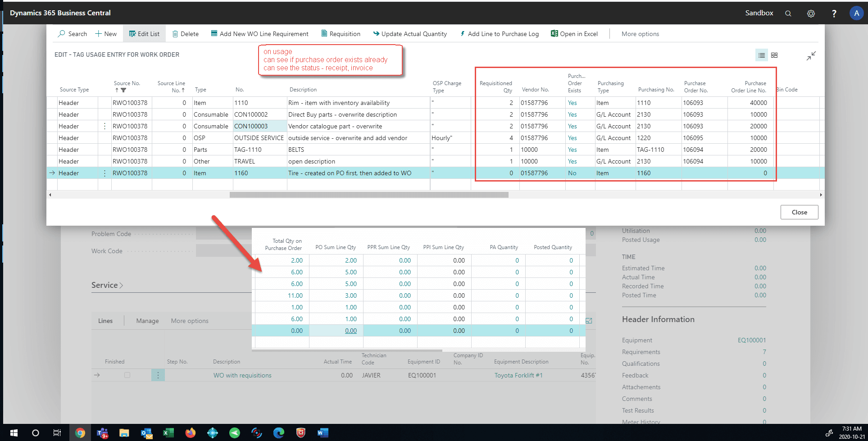Open Task View on taskbar

pos(57,433)
